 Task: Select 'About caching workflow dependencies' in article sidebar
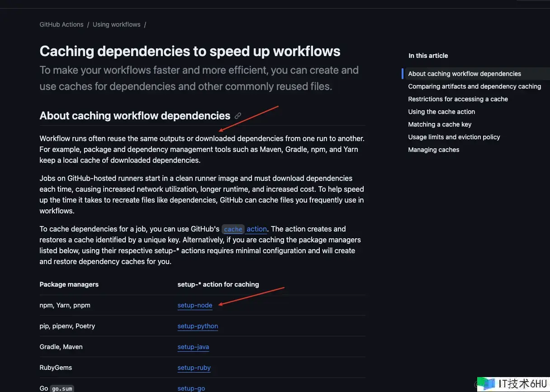(x=465, y=74)
